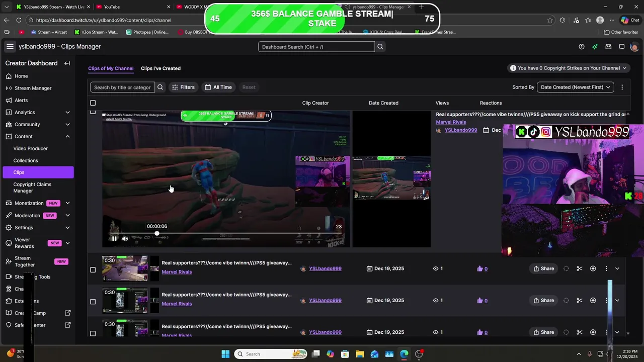
Task: Expand the Analytics sidebar section
Action: 67,113
